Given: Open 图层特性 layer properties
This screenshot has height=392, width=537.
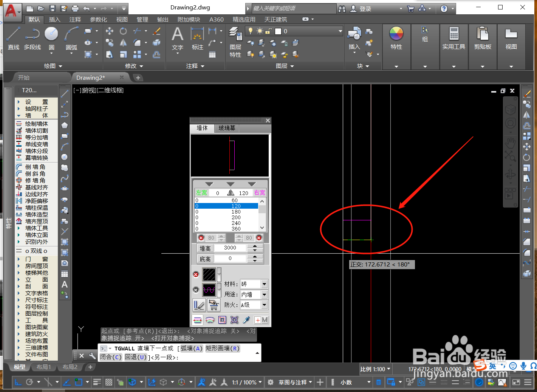Looking at the screenshot, I should [235, 42].
